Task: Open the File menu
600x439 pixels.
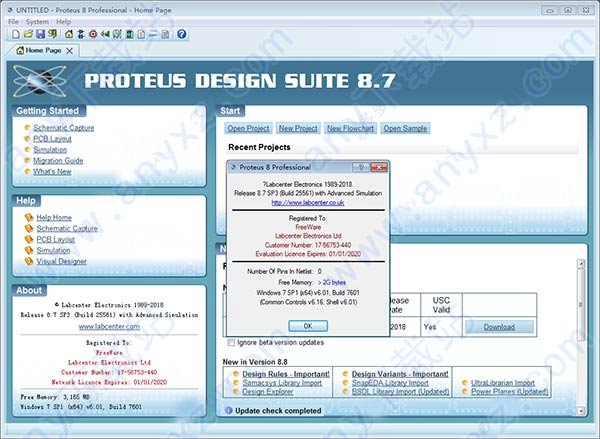Action: pyautogui.click(x=13, y=21)
